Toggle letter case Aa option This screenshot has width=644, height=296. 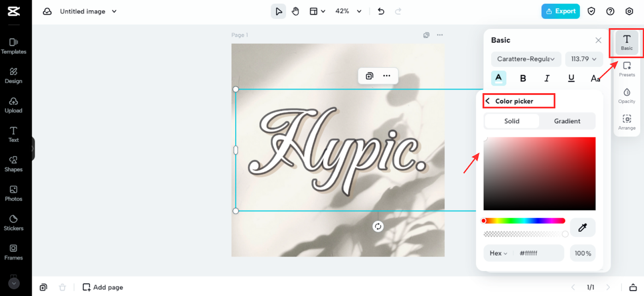(595, 78)
